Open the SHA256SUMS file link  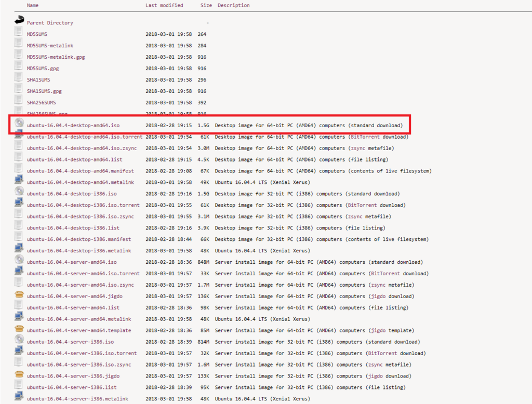(x=42, y=102)
